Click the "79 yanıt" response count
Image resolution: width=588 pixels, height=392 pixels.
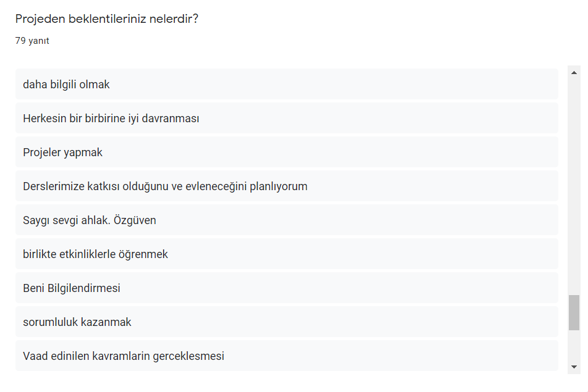pyautogui.click(x=32, y=41)
